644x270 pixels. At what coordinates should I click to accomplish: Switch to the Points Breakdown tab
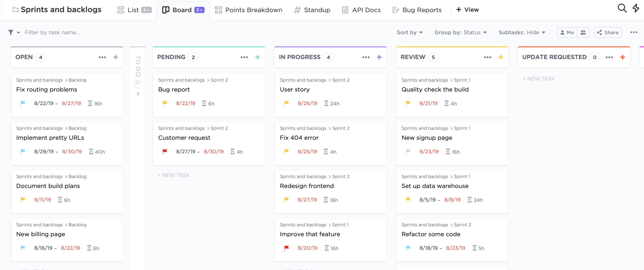249,10
